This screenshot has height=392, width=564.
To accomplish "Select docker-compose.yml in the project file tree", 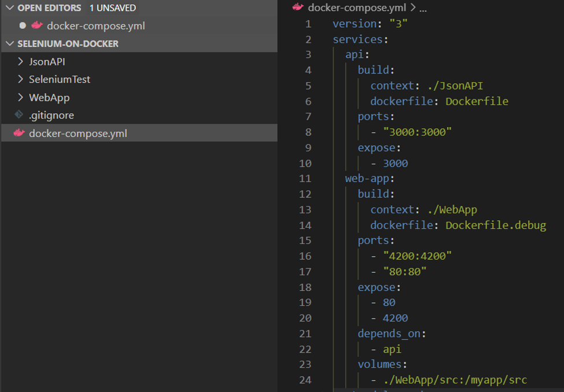I will [78, 134].
